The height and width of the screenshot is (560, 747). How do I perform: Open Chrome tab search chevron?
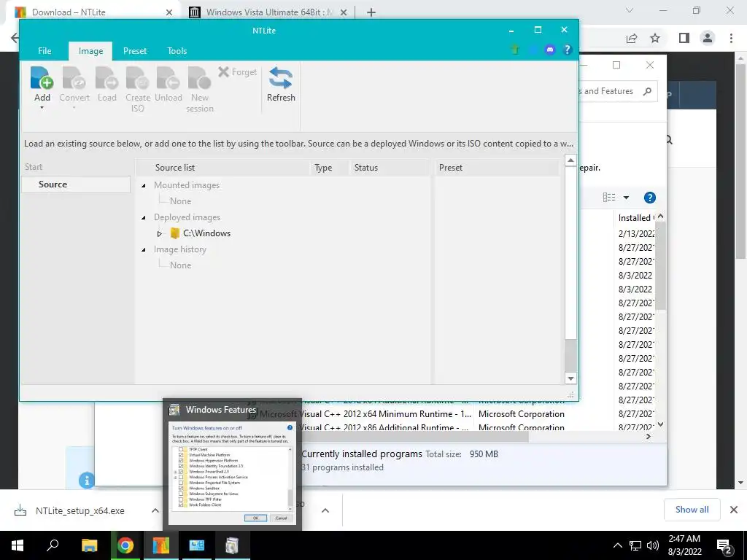pos(630,10)
